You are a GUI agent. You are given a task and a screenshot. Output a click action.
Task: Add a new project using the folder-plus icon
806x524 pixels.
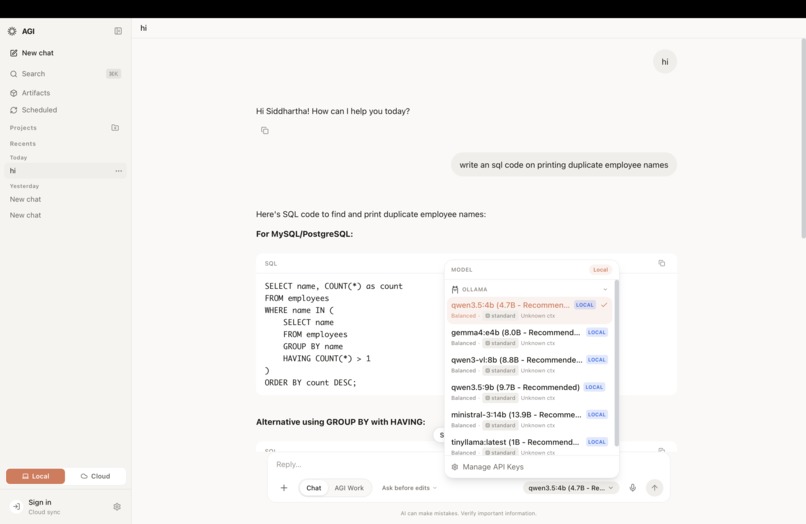pyautogui.click(x=115, y=128)
